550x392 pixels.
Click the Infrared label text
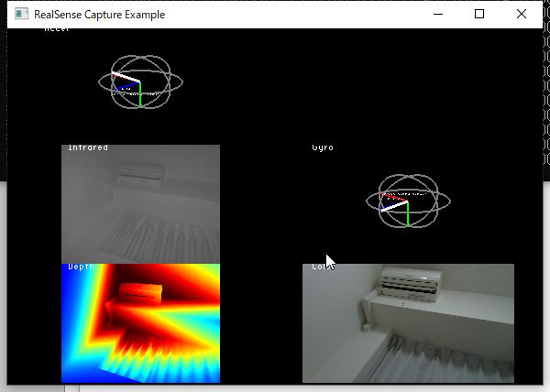pos(88,147)
